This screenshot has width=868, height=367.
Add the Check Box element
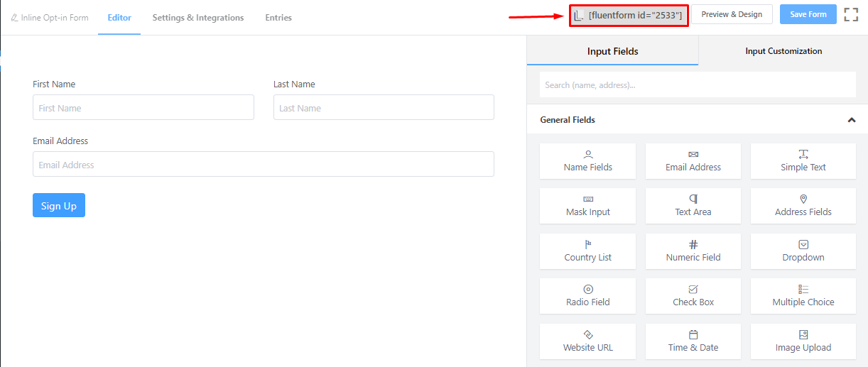(x=693, y=296)
